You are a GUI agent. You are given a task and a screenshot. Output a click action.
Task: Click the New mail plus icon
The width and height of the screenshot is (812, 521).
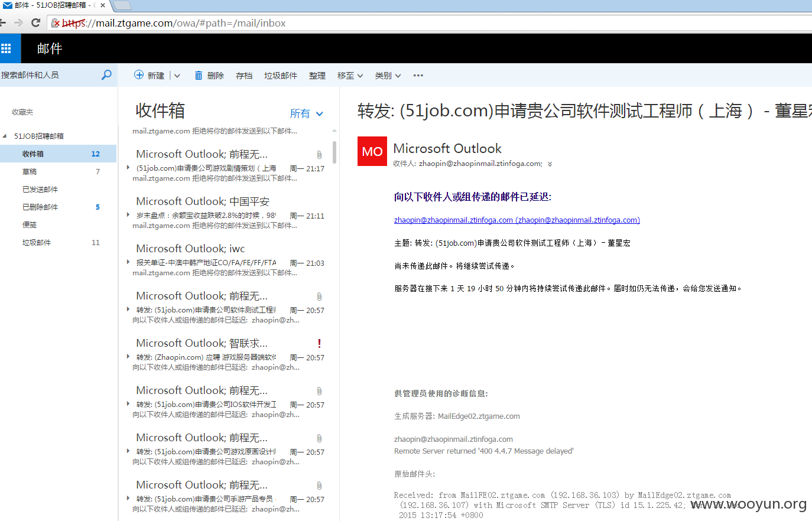tap(139, 75)
